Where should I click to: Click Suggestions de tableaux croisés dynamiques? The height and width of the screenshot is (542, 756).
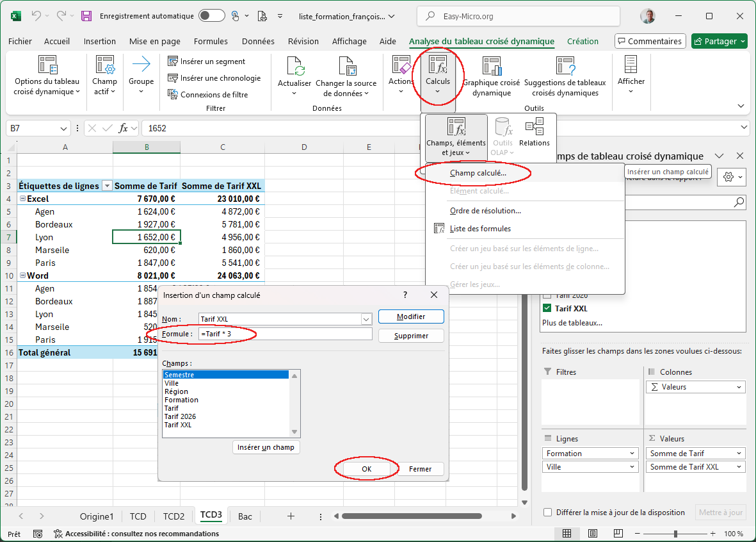[565, 67]
